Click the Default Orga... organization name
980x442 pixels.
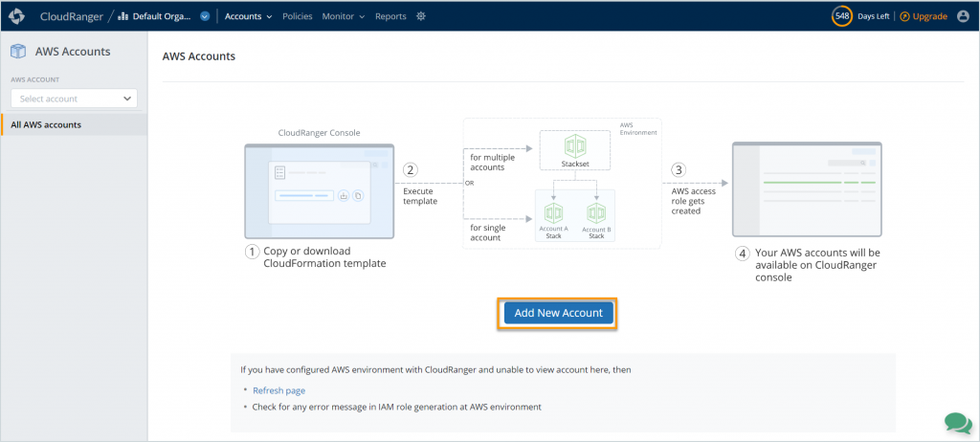click(162, 16)
